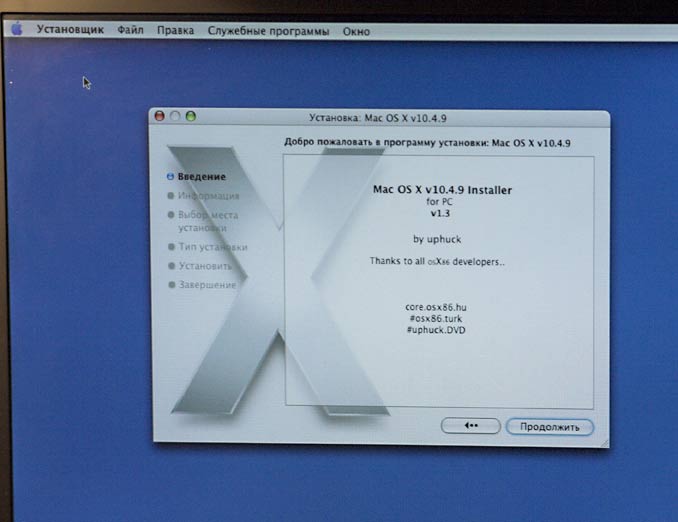This screenshot has width=678, height=522.
Task: Click the 'Thanks to all osX86 developers' line
Action: pos(437,261)
